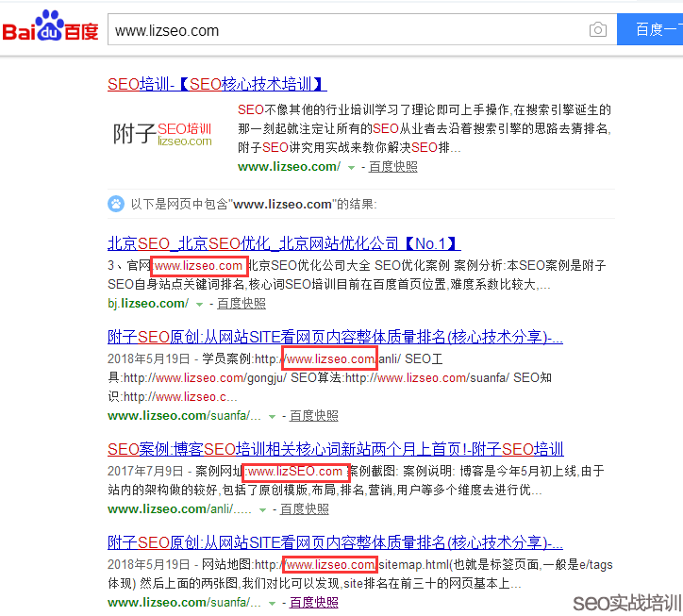This screenshot has width=683, height=616.
Task: Click snippet text 附子SEO讲究用实战来教你解决SEO排
Action: (348, 147)
